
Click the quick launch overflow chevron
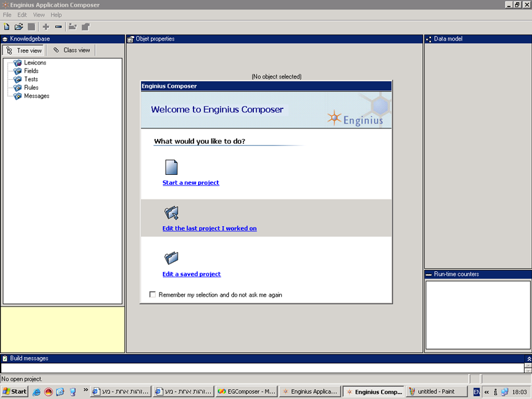pos(86,390)
